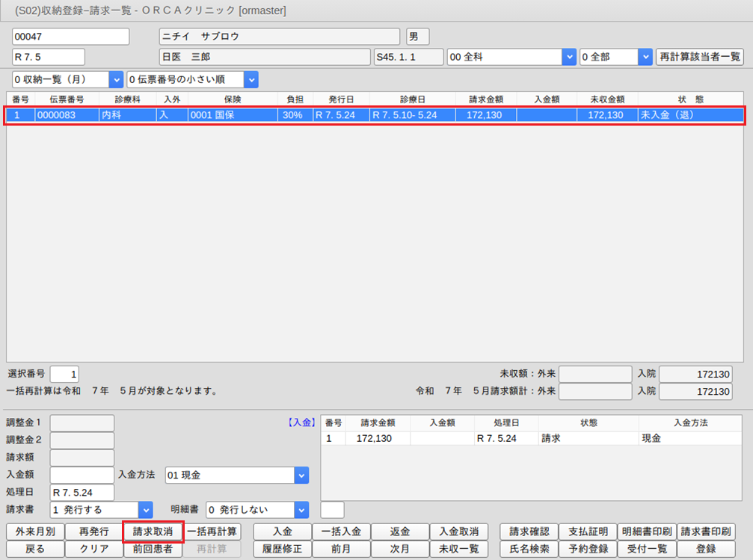Viewport: 753px width, 560px height.
Task: Click the 入金額 input field
Action: click(x=82, y=475)
